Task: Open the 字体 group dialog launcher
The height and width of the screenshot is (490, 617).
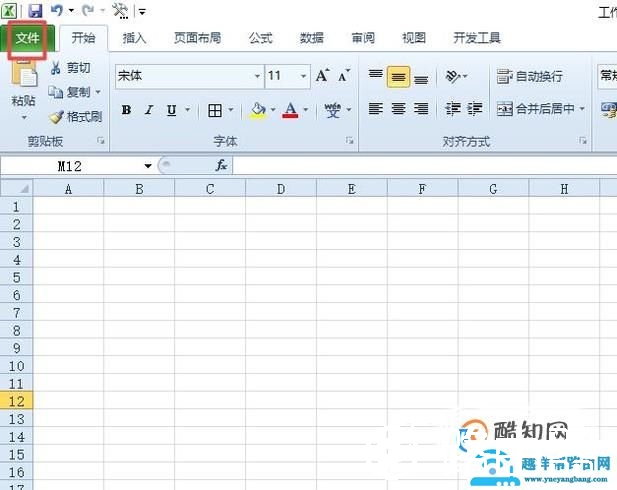Action: pos(349,141)
